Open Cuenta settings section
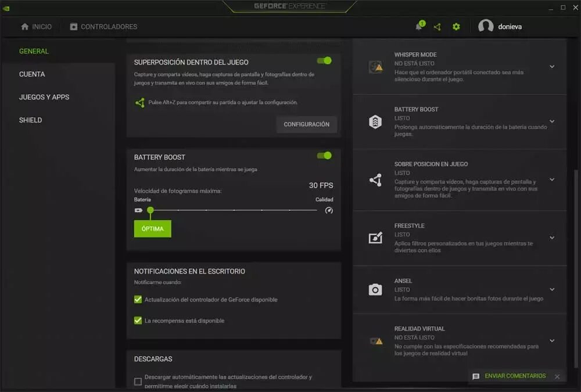 [x=32, y=74]
